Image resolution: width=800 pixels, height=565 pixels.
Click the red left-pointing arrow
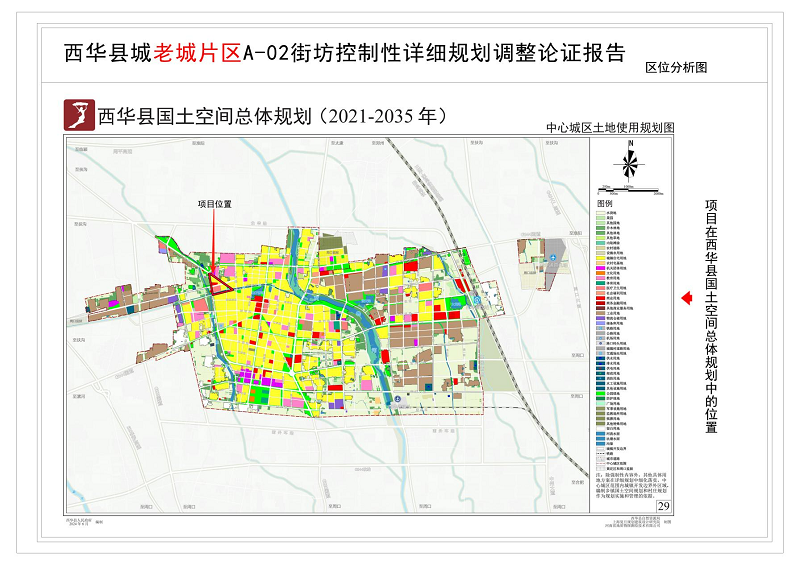click(x=687, y=298)
